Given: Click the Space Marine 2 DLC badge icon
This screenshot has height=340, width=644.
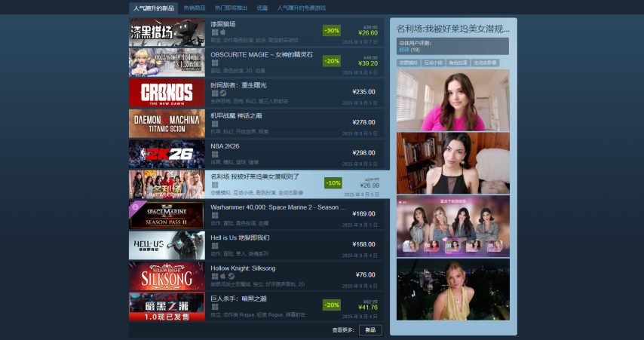Looking at the screenshot, I should click(134, 206).
